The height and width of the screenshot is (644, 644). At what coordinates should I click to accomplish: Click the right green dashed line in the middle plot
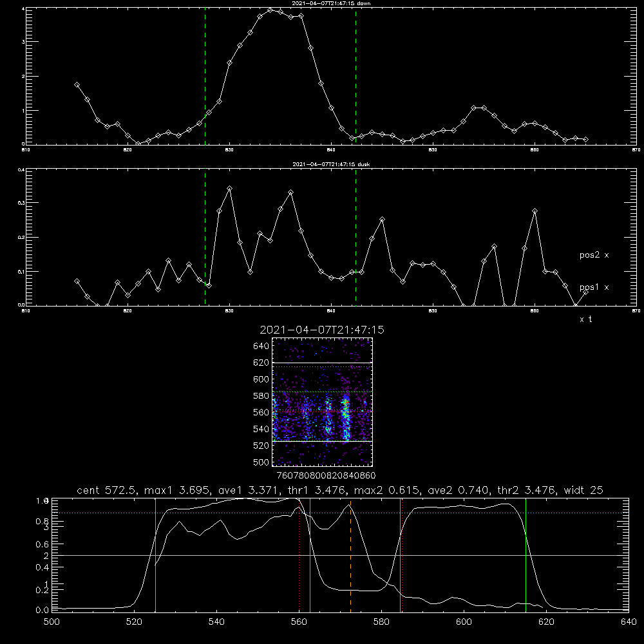[x=355, y=238]
